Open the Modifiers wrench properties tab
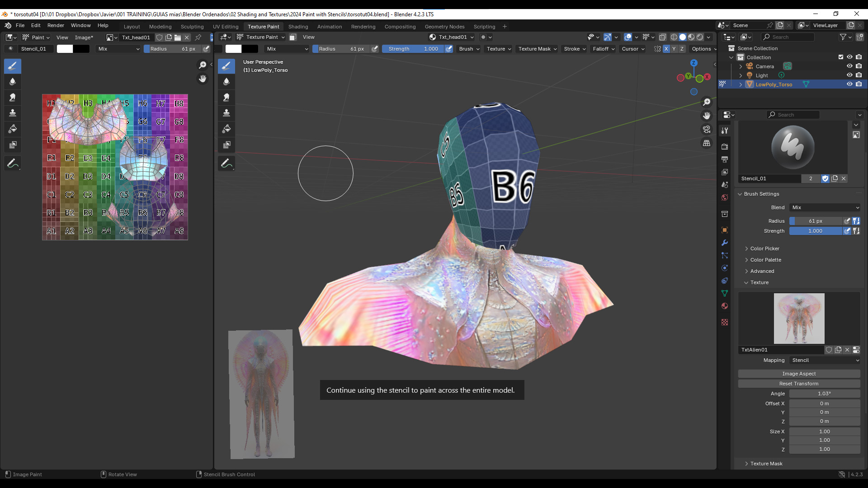Viewport: 868px width, 488px height. (725, 243)
